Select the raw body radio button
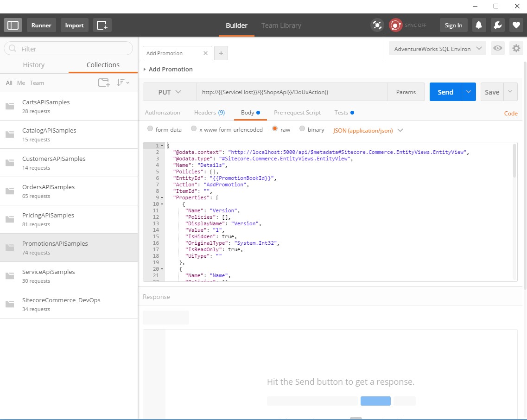The height and width of the screenshot is (420, 527). [x=275, y=129]
